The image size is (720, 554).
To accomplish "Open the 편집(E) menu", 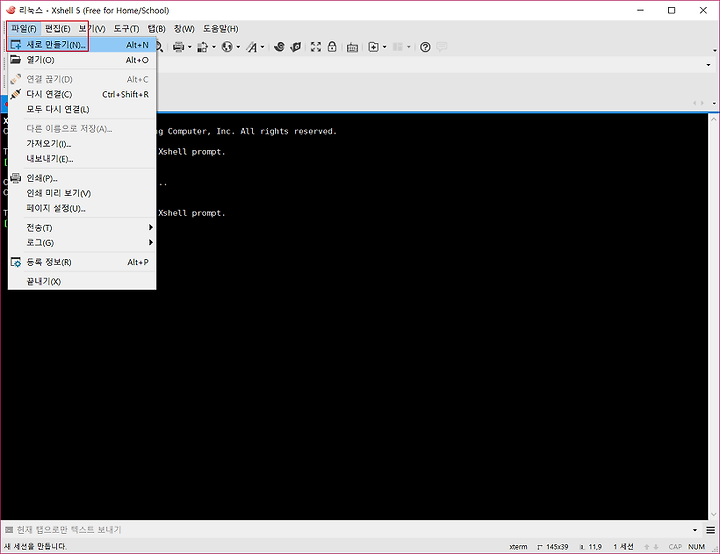I will (x=57, y=29).
